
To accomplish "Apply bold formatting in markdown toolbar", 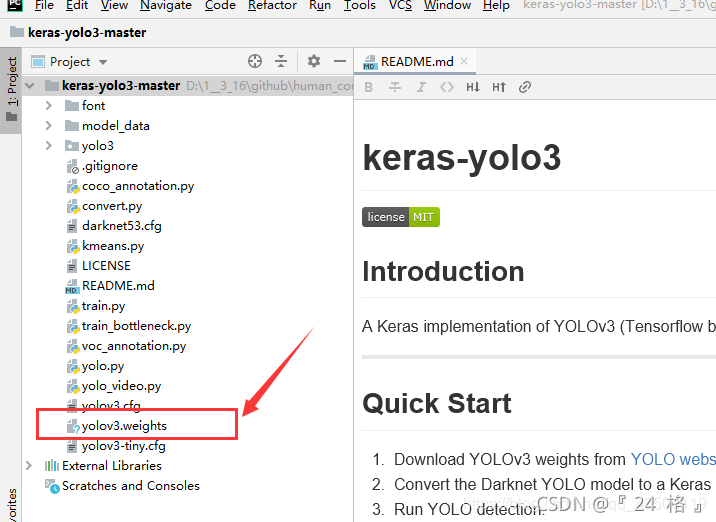I will [369, 87].
